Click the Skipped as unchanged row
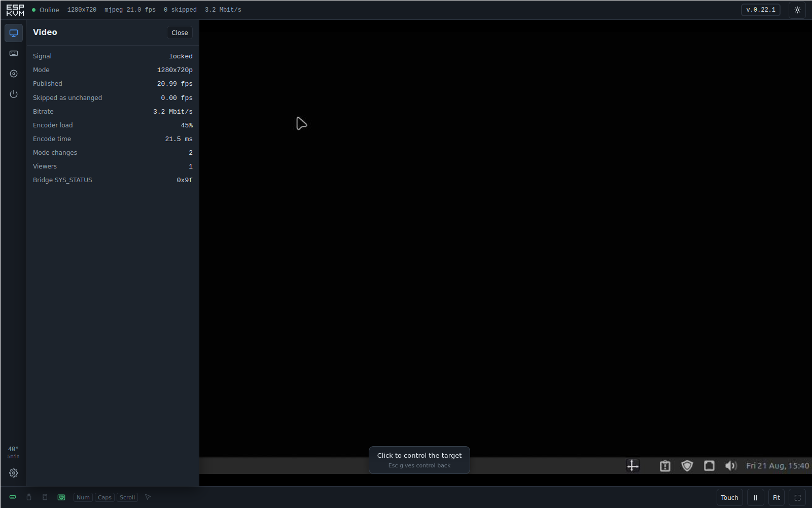The width and height of the screenshot is (812, 508). coord(113,97)
